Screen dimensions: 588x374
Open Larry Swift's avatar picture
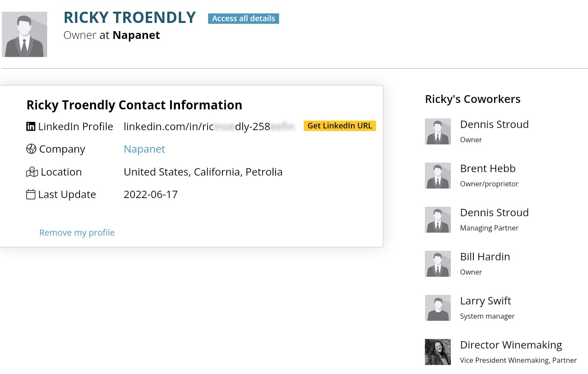click(438, 308)
